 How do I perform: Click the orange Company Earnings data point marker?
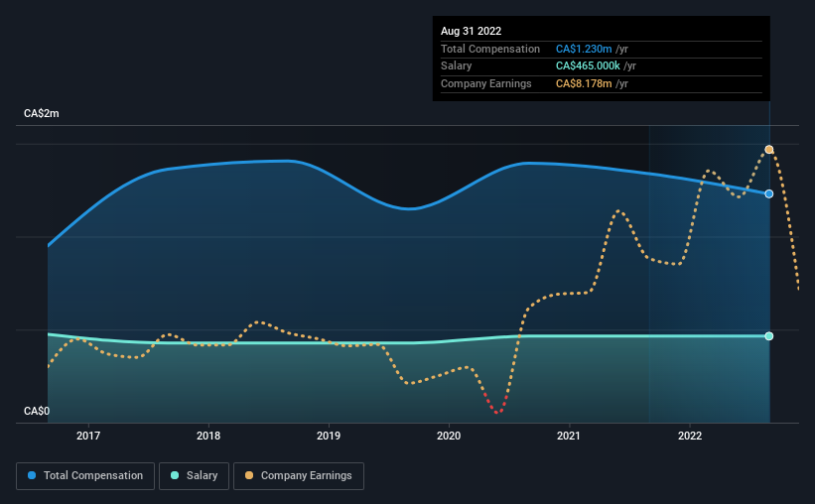point(769,150)
